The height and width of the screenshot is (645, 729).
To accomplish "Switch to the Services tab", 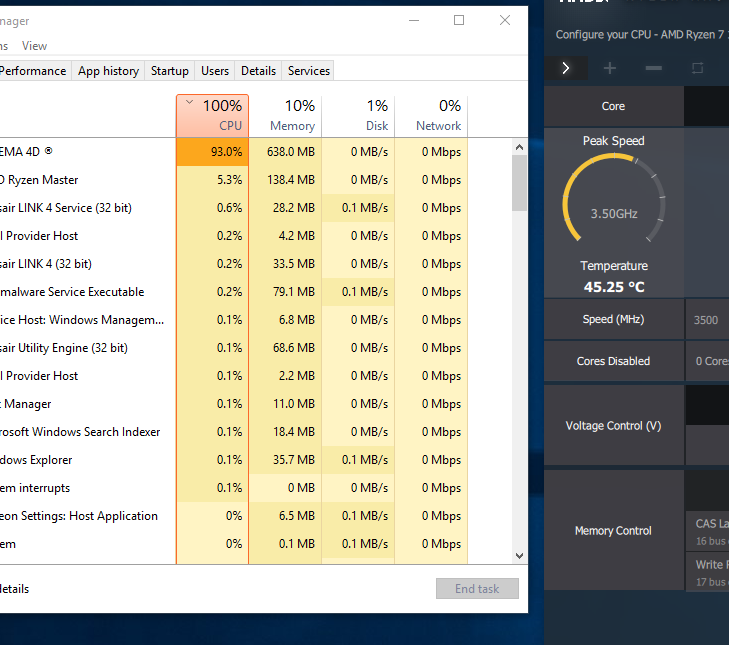I will point(308,71).
